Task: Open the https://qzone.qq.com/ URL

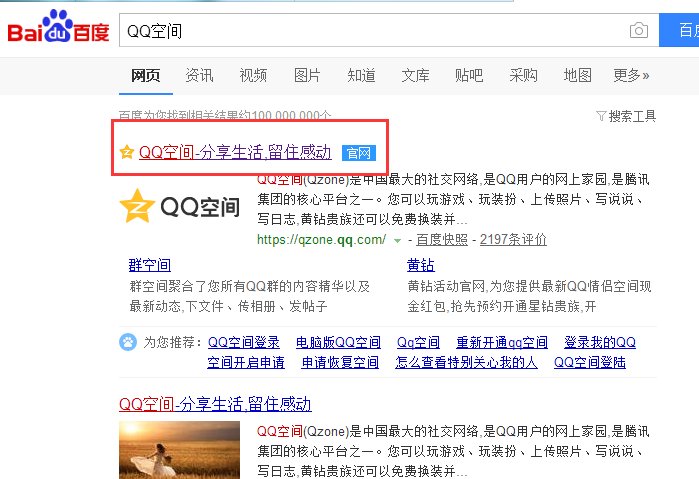Action: (x=321, y=240)
